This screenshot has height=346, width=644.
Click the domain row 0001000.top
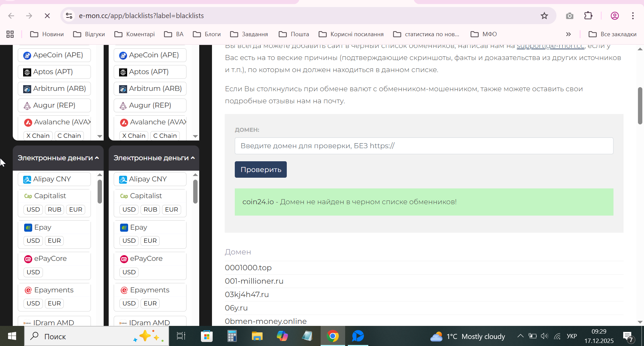click(424, 268)
